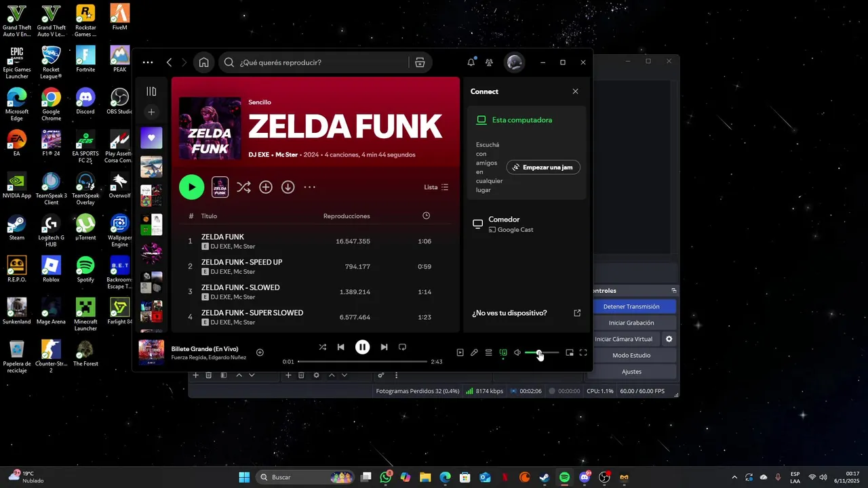
Task: Open the Lista view dropdown
Action: 436,187
